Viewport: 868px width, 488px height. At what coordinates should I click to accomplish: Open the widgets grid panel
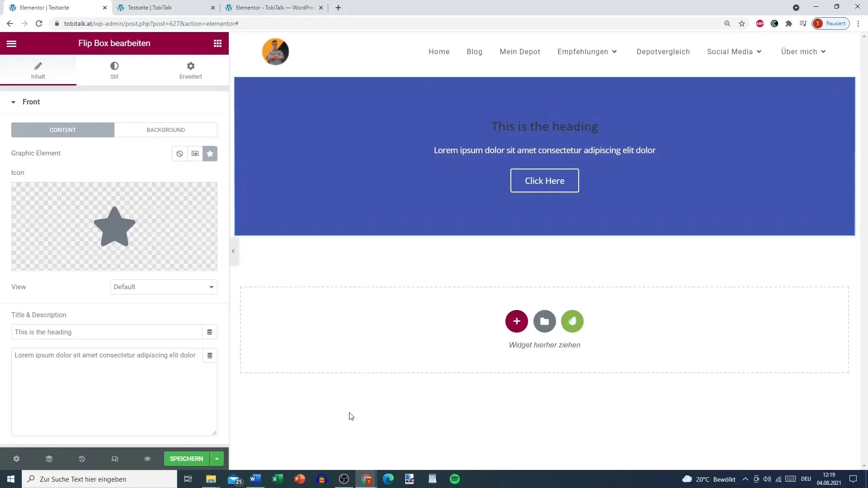click(x=217, y=43)
